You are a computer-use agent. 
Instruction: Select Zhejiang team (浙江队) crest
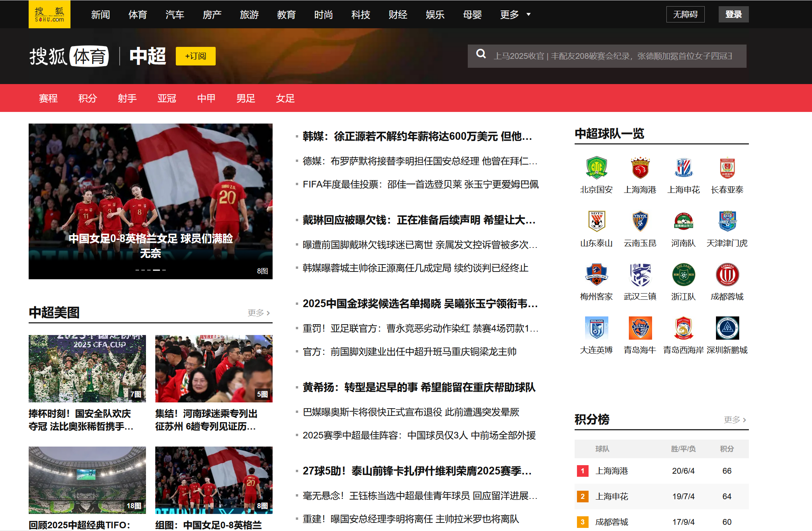(683, 275)
